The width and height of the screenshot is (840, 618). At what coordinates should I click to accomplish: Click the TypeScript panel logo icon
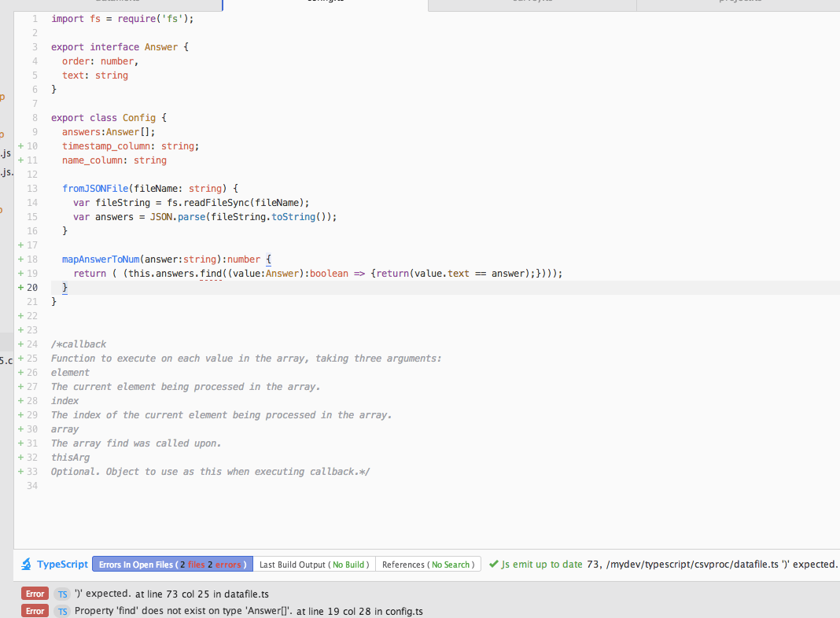pyautogui.click(x=26, y=564)
